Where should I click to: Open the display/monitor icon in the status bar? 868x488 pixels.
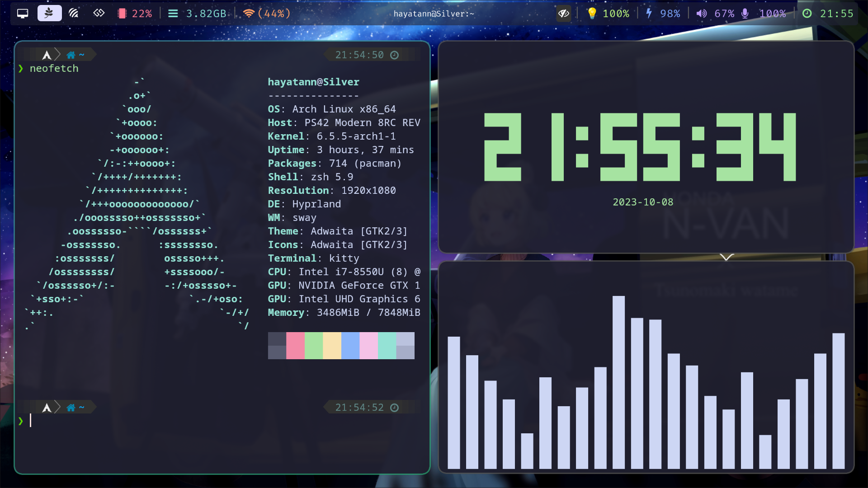pyautogui.click(x=22, y=13)
